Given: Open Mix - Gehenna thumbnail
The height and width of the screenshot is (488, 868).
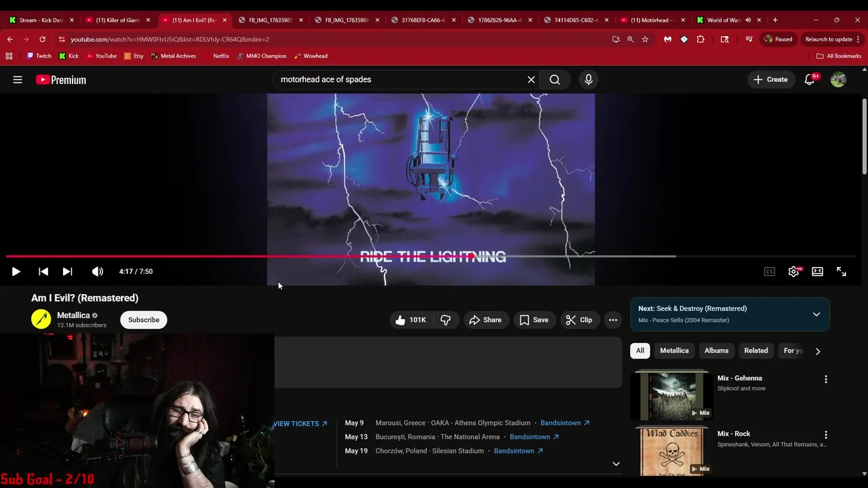Looking at the screenshot, I should [672, 396].
